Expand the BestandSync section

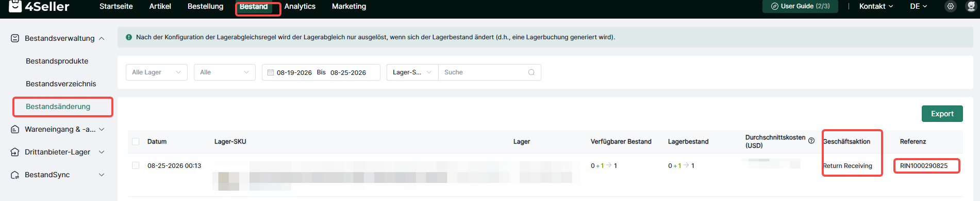click(x=102, y=175)
